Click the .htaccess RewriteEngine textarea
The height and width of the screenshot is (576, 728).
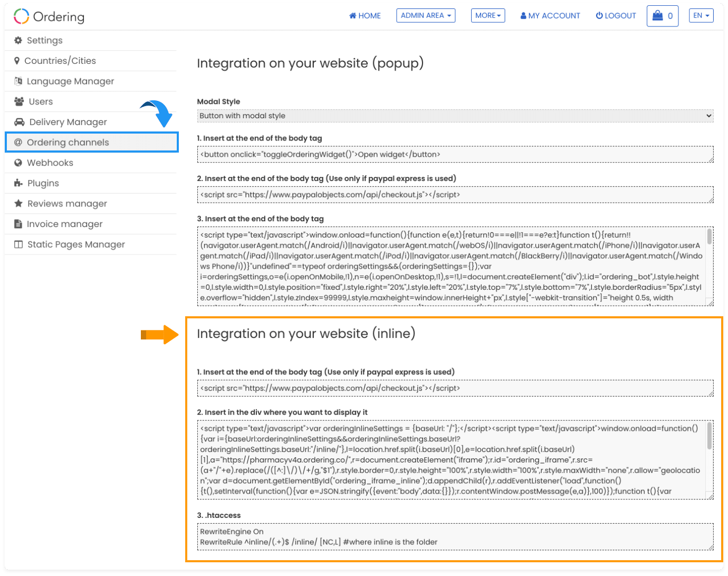click(x=455, y=537)
